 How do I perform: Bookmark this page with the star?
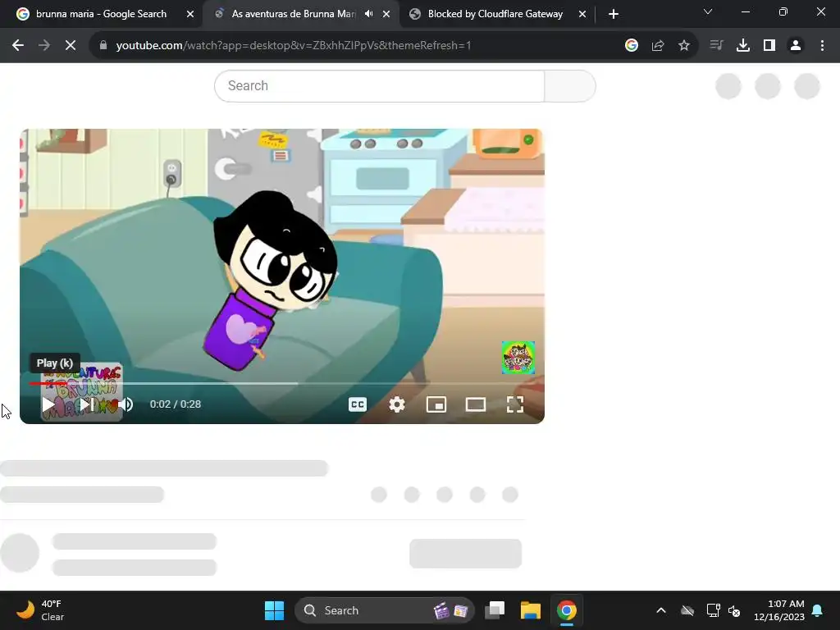point(684,46)
